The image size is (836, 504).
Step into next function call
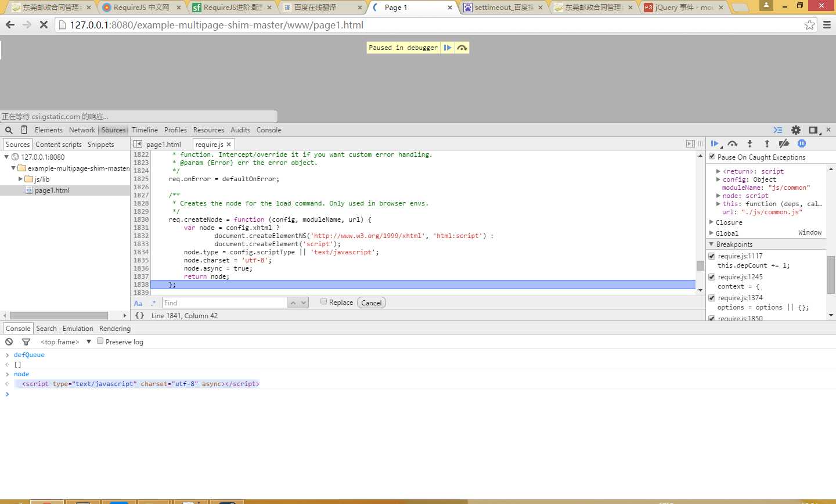pos(749,143)
